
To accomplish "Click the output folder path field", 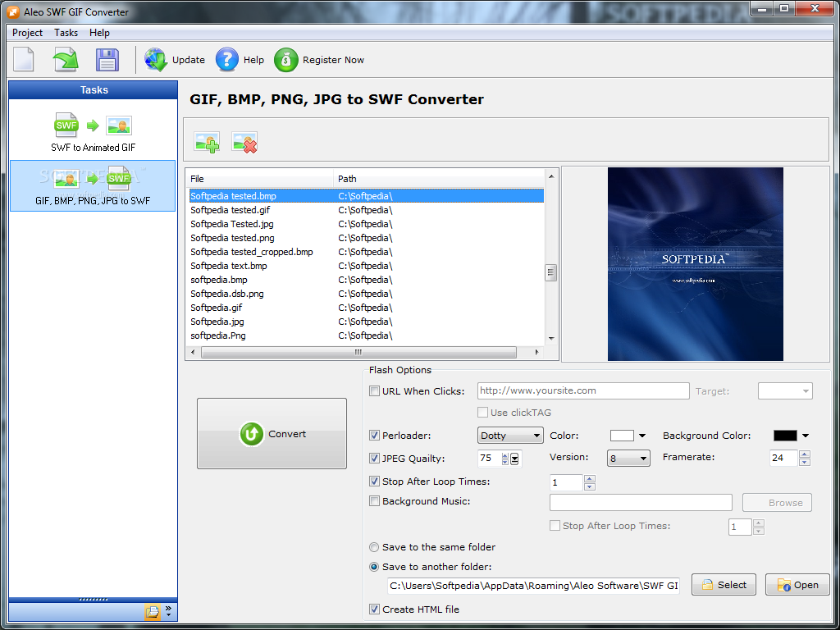I will tap(533, 586).
